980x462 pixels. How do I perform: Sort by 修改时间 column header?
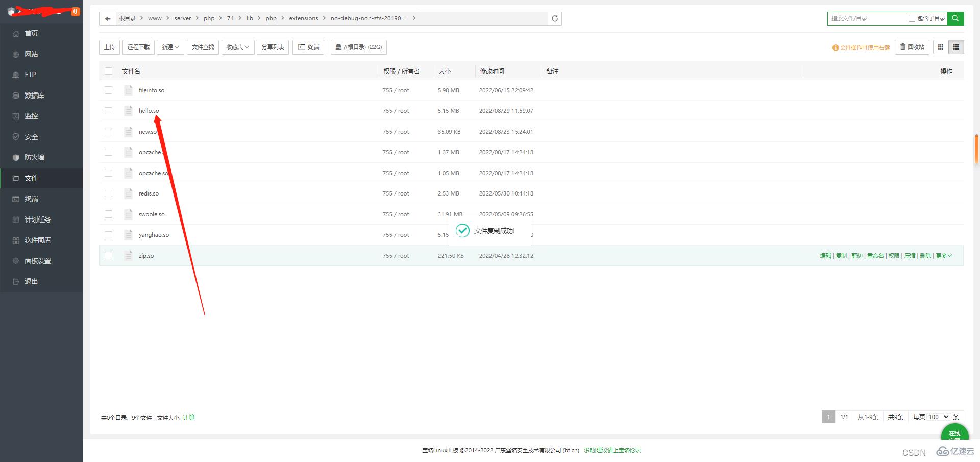click(492, 71)
